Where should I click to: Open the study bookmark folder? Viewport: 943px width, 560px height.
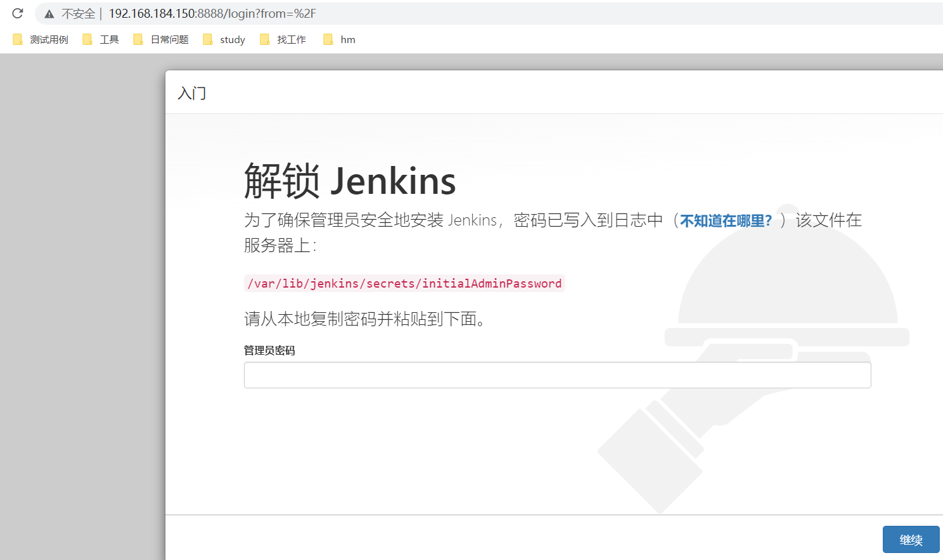224,39
